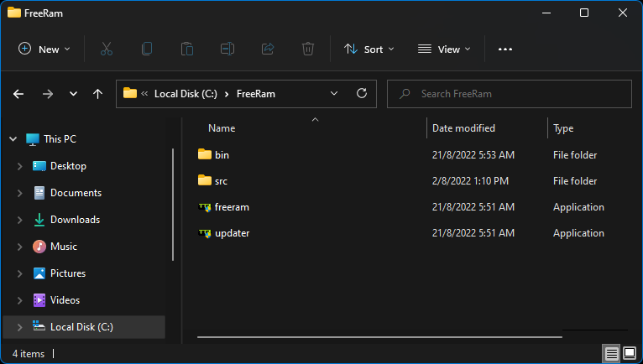643x364 pixels.
Task: Expand the Music tree node
Action: tap(19, 247)
